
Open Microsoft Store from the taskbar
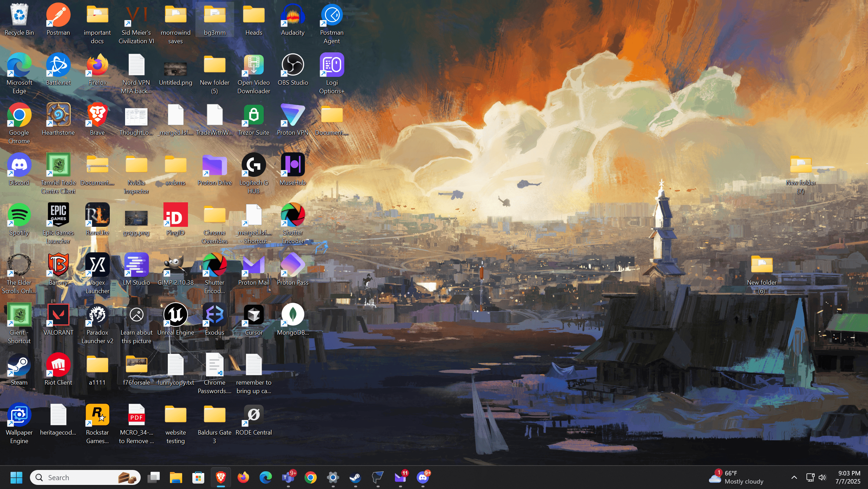(198, 477)
